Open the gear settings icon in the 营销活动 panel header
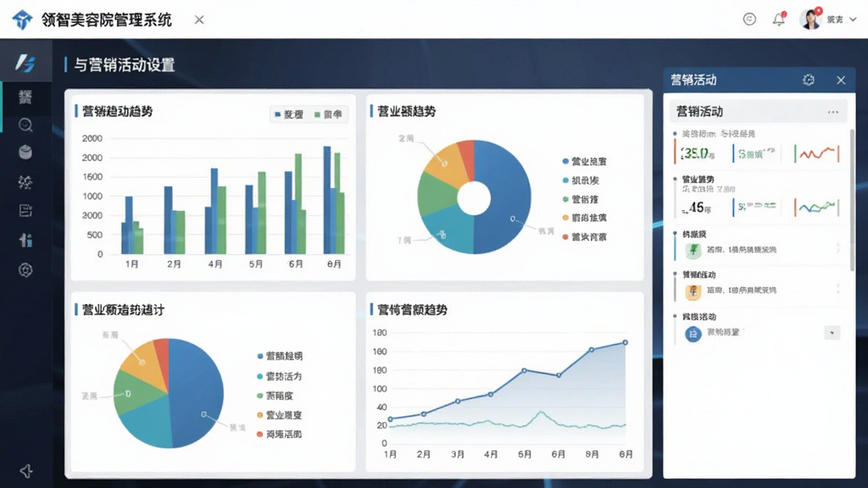The width and height of the screenshot is (868, 488). [809, 80]
